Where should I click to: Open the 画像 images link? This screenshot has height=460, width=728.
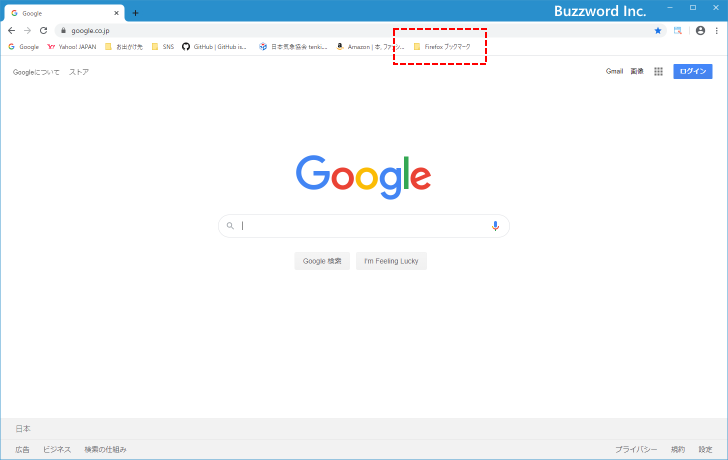tap(637, 71)
